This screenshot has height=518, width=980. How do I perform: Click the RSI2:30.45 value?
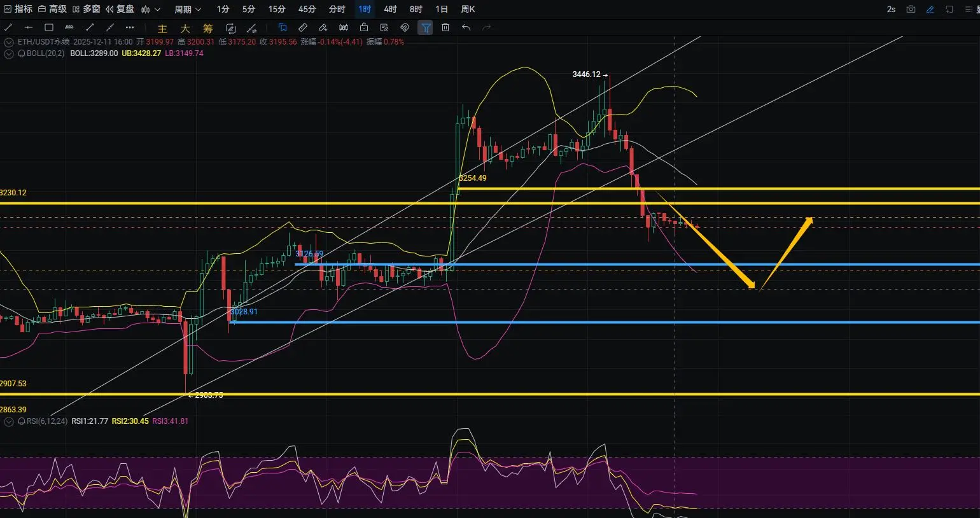[x=130, y=421]
